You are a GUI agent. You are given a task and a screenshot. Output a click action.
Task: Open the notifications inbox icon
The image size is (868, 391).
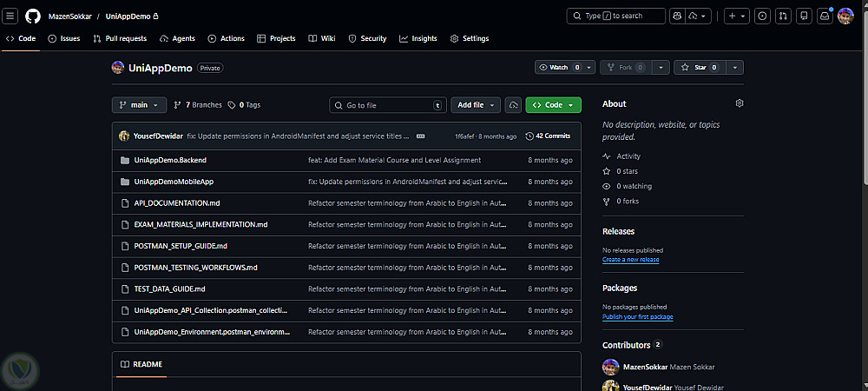[x=825, y=16]
